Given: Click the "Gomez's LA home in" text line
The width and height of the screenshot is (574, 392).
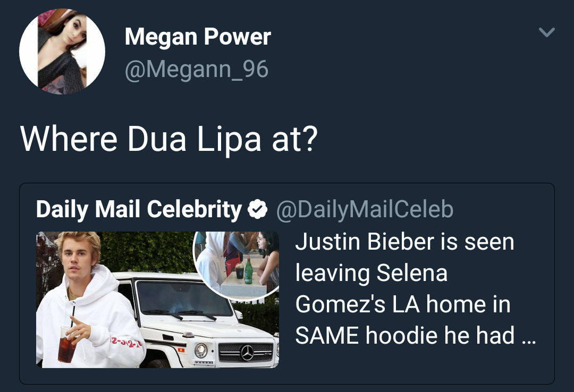Looking at the screenshot, I should tap(403, 304).
